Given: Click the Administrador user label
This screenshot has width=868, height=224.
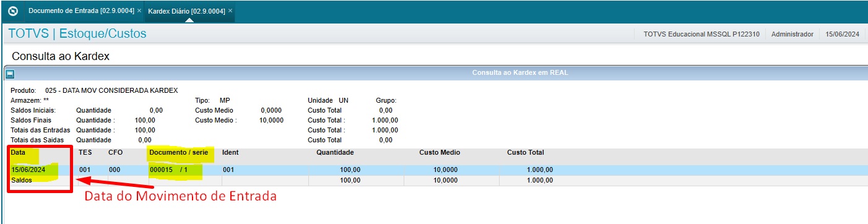Looking at the screenshot, I should click(792, 34).
